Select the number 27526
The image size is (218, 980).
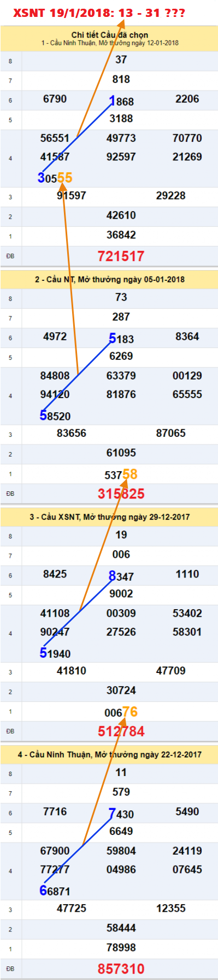(121, 632)
